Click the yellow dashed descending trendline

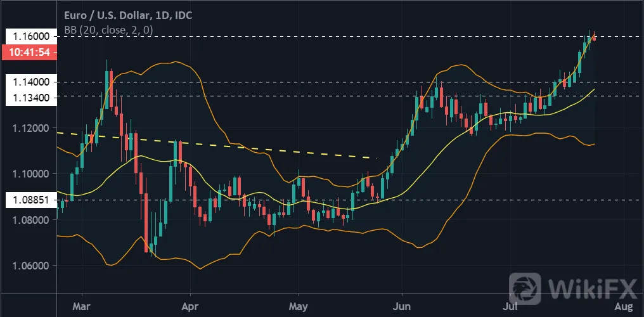click(216, 145)
